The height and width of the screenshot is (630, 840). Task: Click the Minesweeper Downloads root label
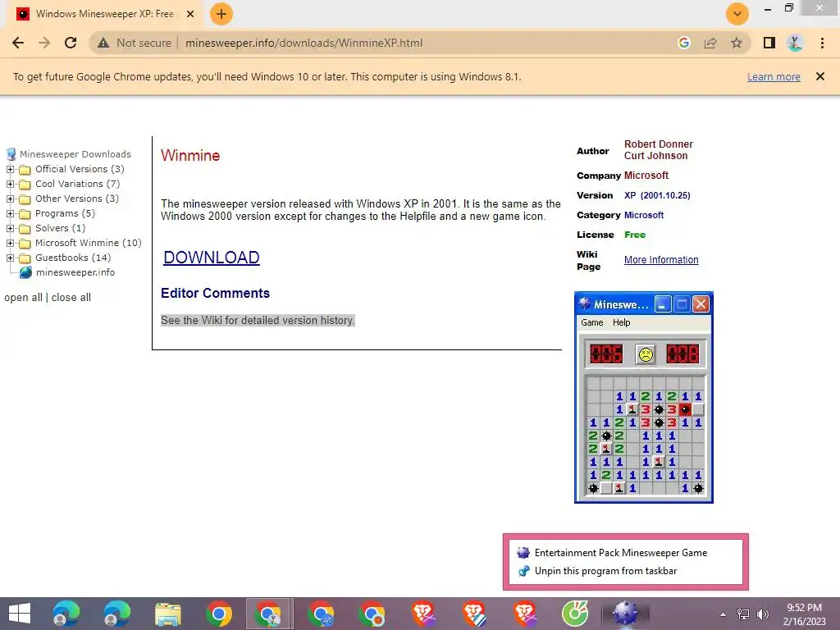click(75, 154)
